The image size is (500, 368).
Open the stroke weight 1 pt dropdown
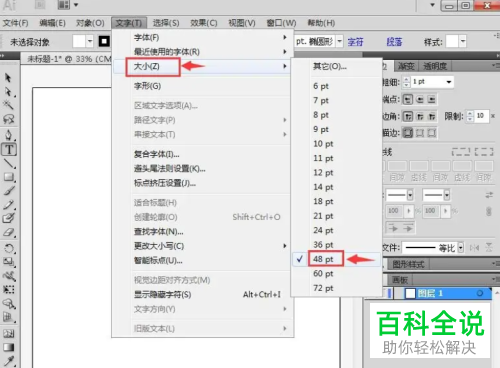point(449,82)
